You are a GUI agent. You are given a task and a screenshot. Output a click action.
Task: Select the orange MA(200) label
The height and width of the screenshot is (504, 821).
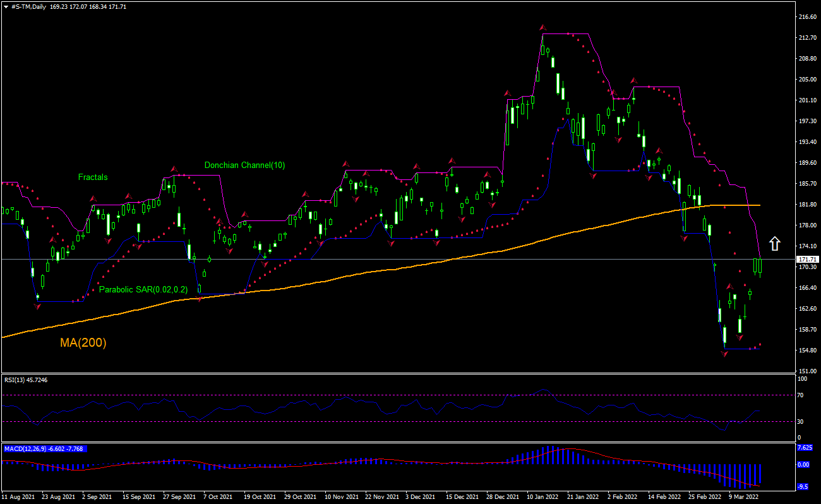click(x=83, y=343)
